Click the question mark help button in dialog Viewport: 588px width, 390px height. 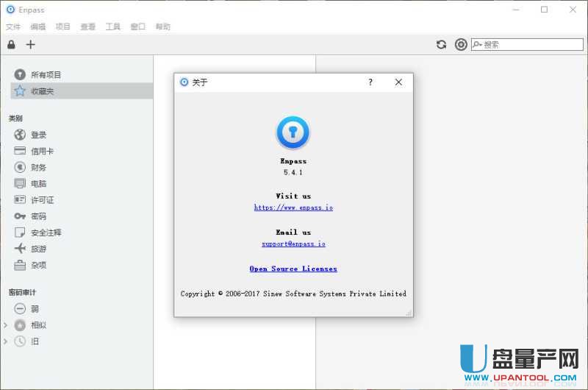point(370,82)
